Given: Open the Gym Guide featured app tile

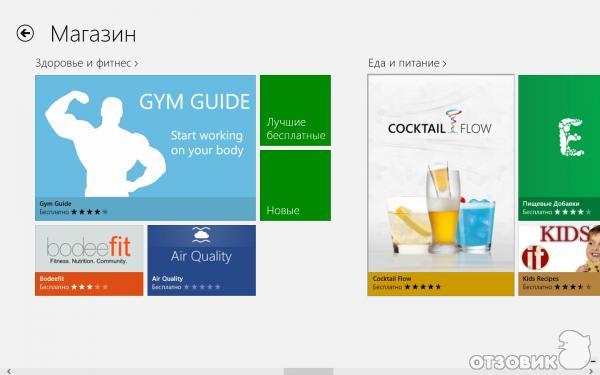Looking at the screenshot, I should [145, 148].
